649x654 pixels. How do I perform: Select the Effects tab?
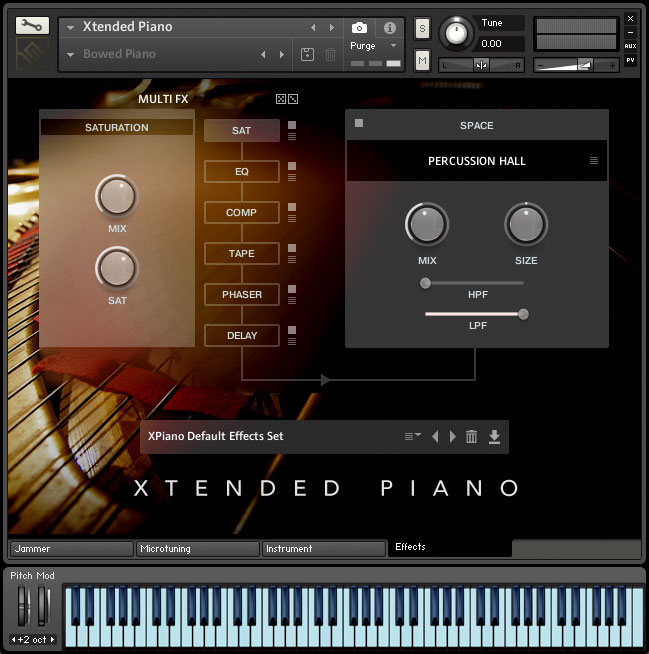pos(450,547)
